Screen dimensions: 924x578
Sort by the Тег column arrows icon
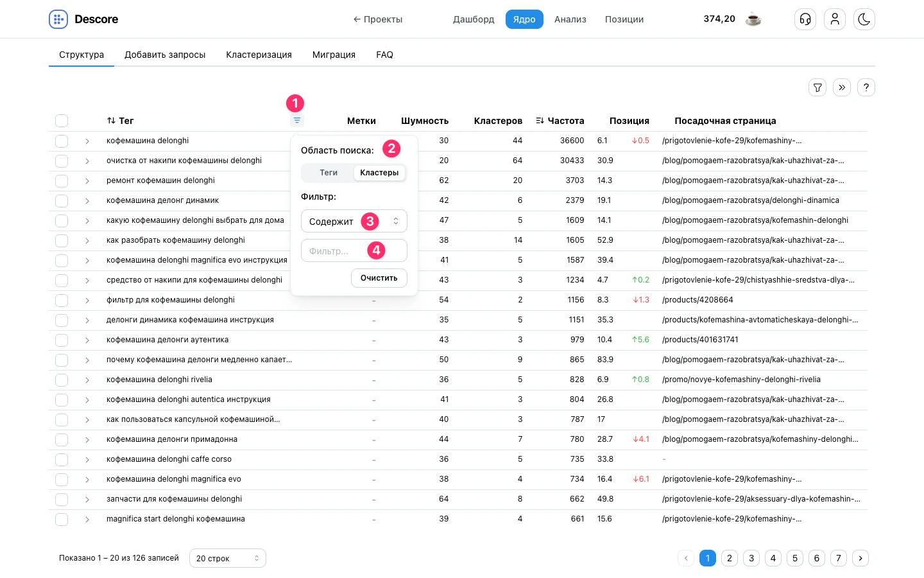111,121
